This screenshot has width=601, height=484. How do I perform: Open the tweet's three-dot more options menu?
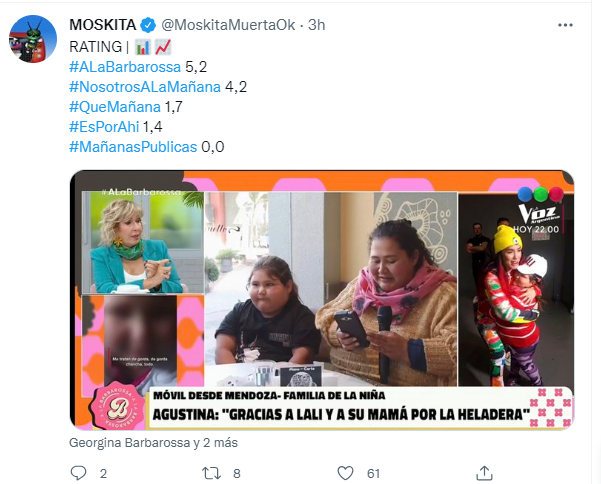point(565,25)
